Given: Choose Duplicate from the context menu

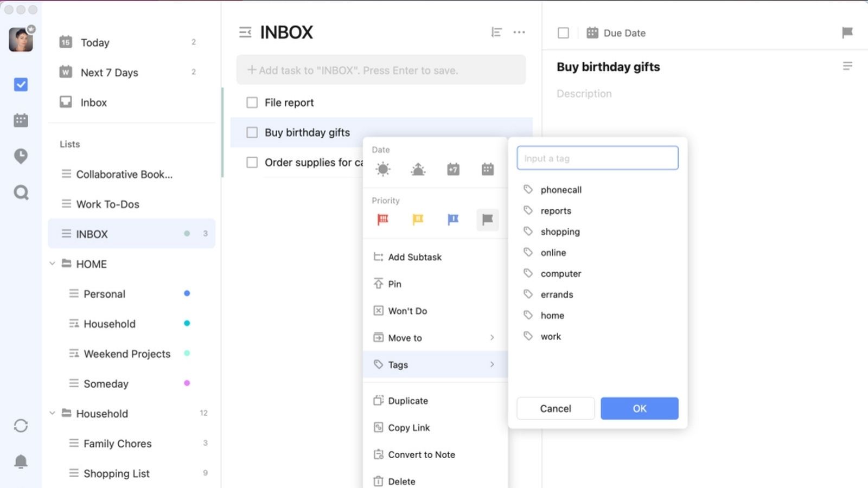Looking at the screenshot, I should click(408, 401).
